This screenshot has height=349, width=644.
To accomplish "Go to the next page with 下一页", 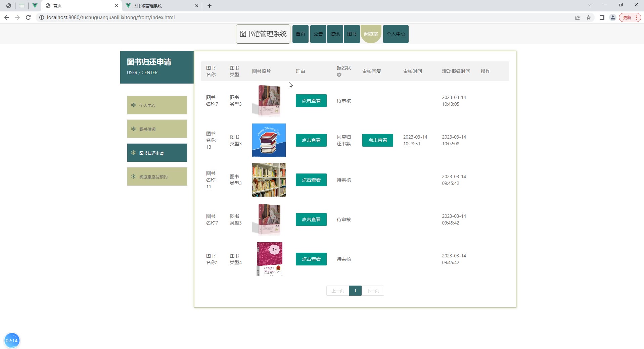I will tap(373, 291).
